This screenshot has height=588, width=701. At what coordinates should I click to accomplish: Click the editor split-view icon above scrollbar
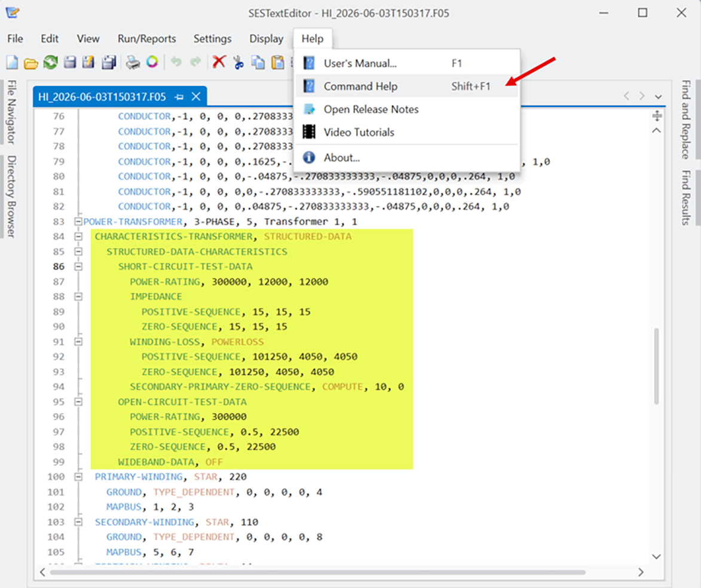tap(656, 117)
